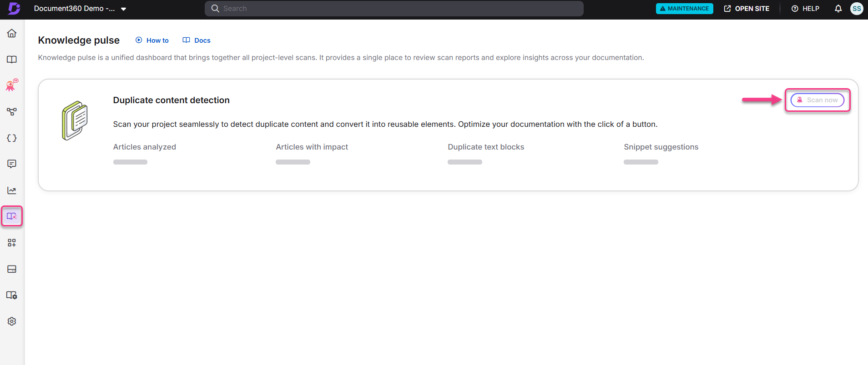The width and height of the screenshot is (868, 365).
Task: Open knowledge base site settings icon
Action: 12,295
